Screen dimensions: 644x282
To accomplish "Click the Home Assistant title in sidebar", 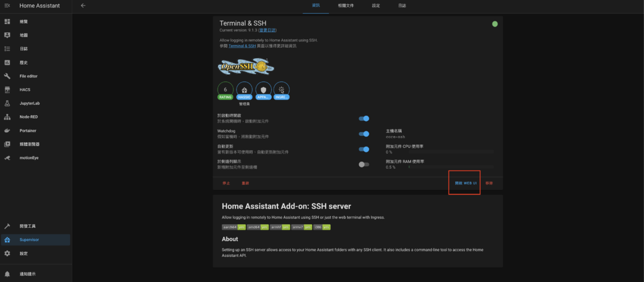I will coord(40,6).
